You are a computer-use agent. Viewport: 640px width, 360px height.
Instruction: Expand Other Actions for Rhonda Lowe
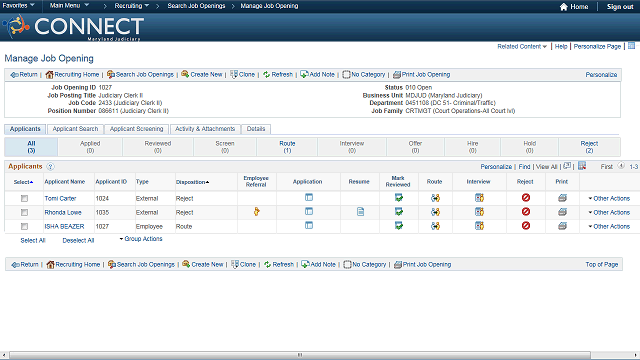[609, 212]
